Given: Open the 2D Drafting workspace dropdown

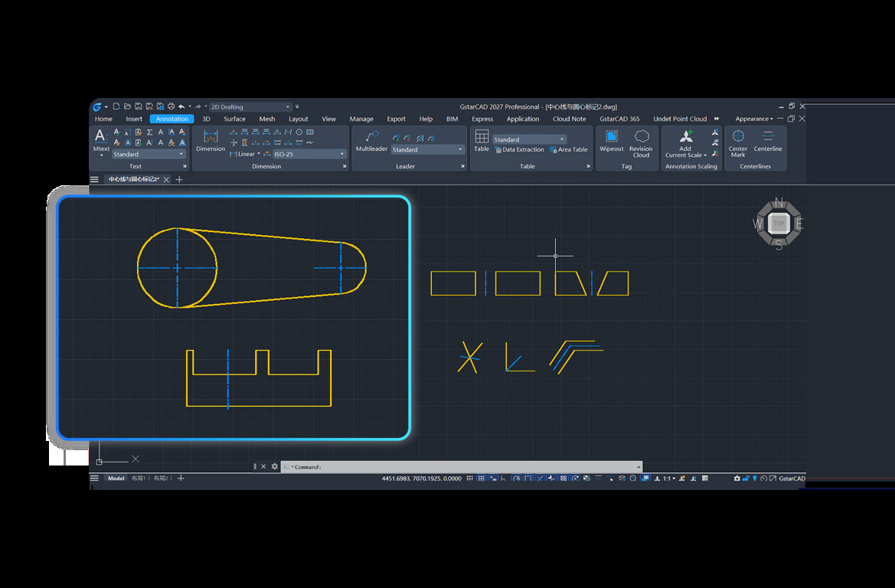Looking at the screenshot, I should tap(250, 106).
